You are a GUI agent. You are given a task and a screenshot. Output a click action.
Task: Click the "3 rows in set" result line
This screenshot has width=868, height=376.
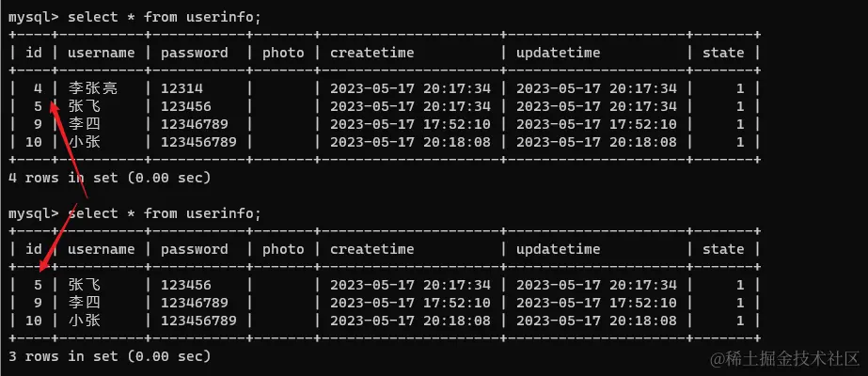(109, 356)
